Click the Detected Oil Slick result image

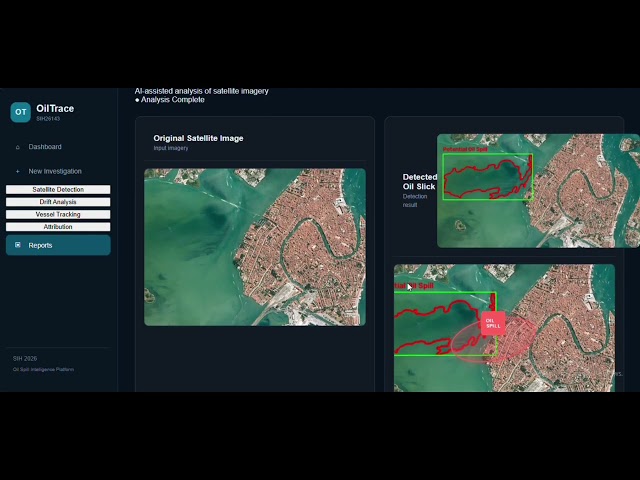coord(538,191)
